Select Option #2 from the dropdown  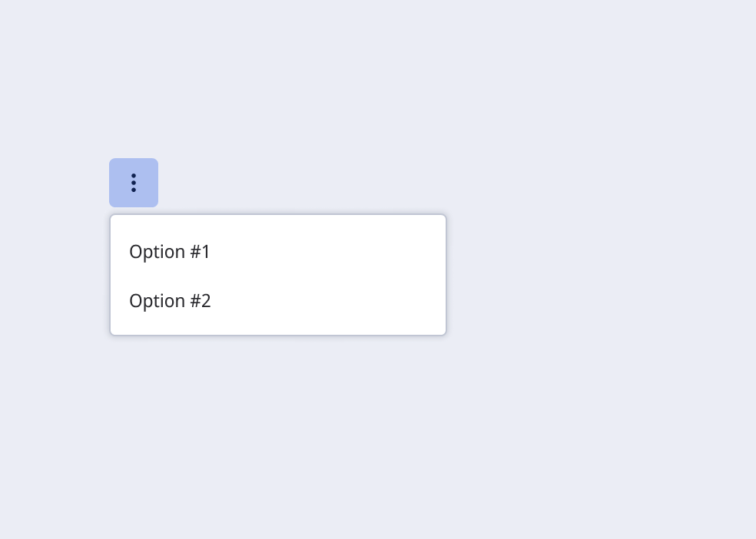(170, 301)
